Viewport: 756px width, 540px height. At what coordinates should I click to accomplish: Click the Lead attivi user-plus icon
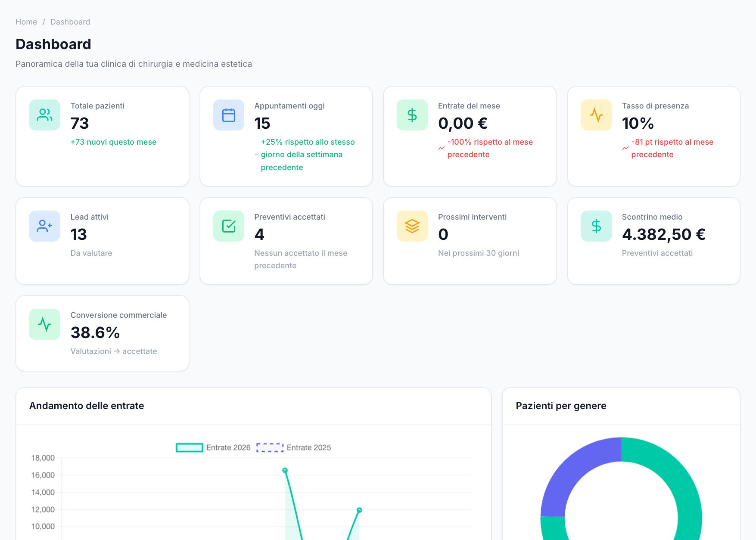coord(44,226)
